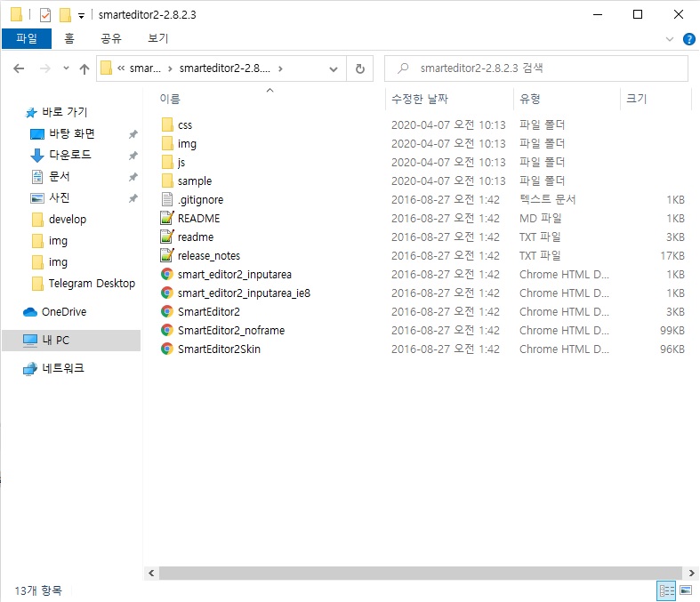Select smart_editor2_inputarea Chrome icon
The height and width of the screenshot is (602, 700).
point(167,275)
